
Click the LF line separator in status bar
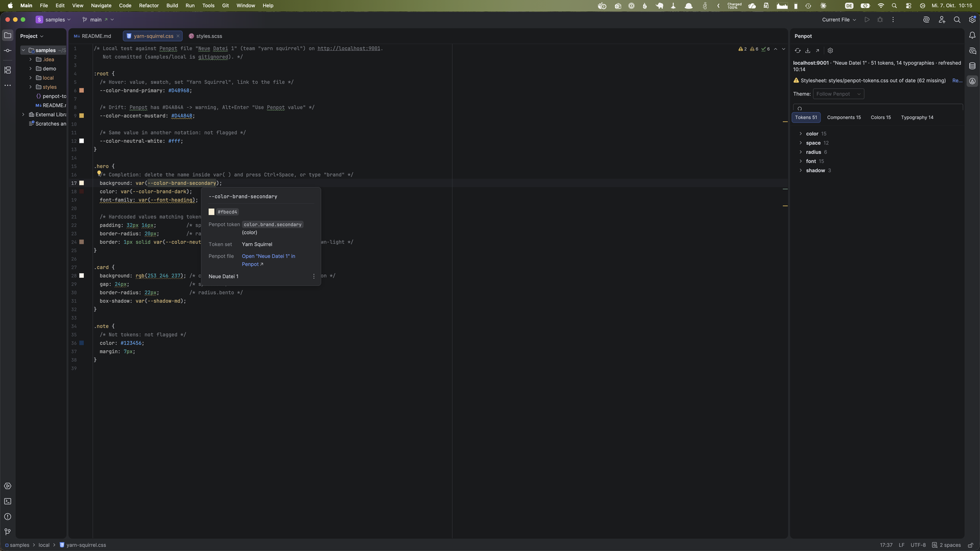902,545
